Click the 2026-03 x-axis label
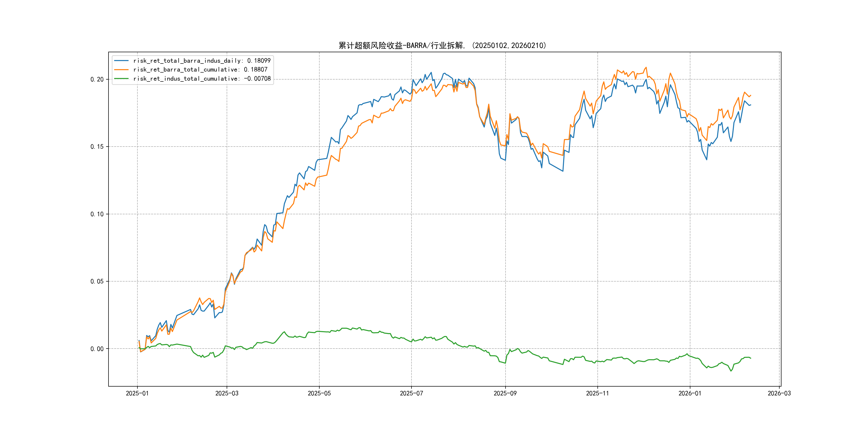 [779, 393]
